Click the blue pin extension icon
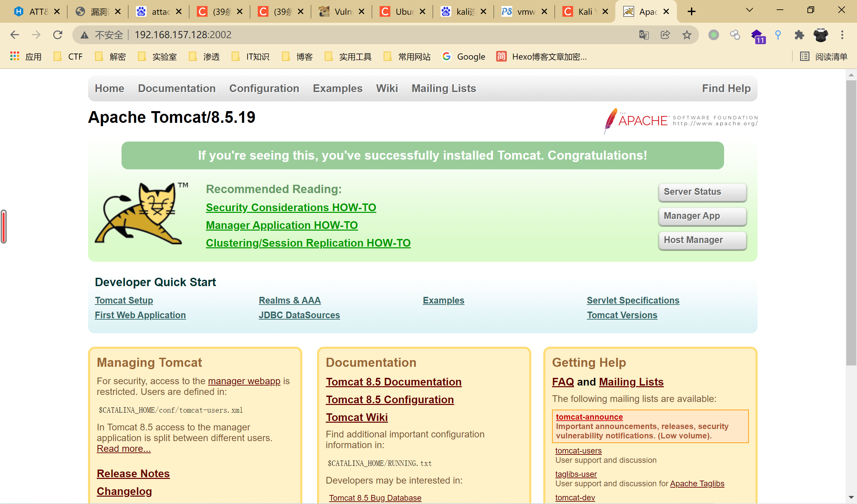The width and height of the screenshot is (857, 504). coord(778,35)
